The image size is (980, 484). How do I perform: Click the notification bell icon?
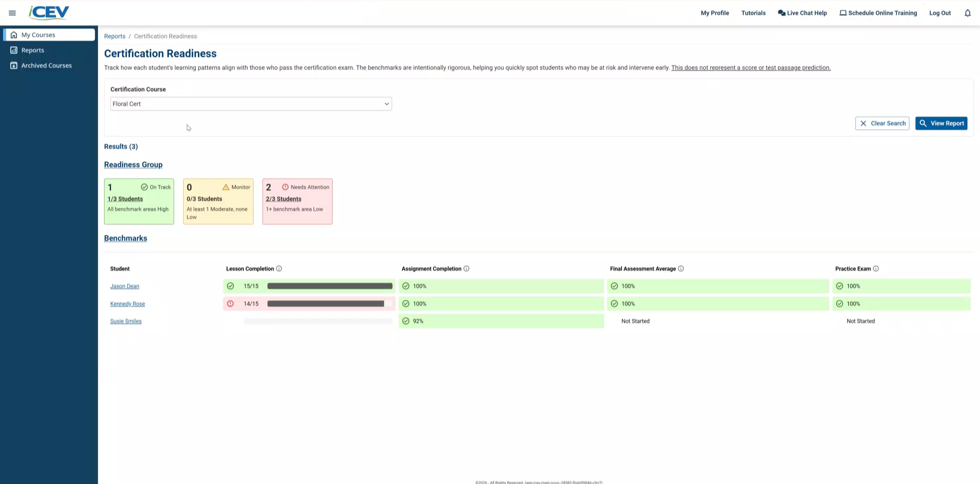tap(967, 13)
